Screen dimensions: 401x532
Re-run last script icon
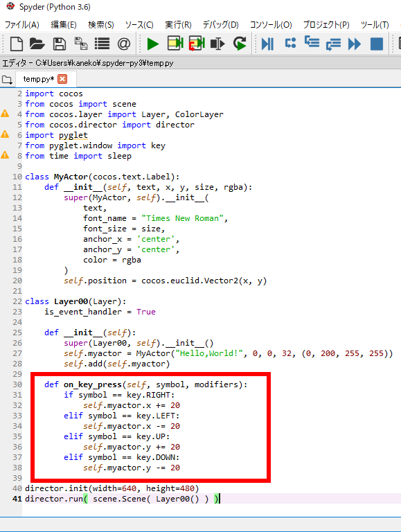(240, 44)
